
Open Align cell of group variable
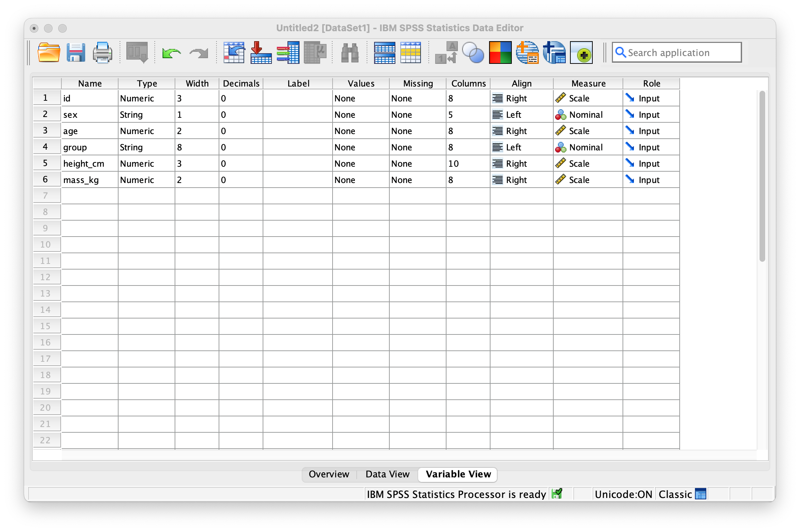point(521,147)
